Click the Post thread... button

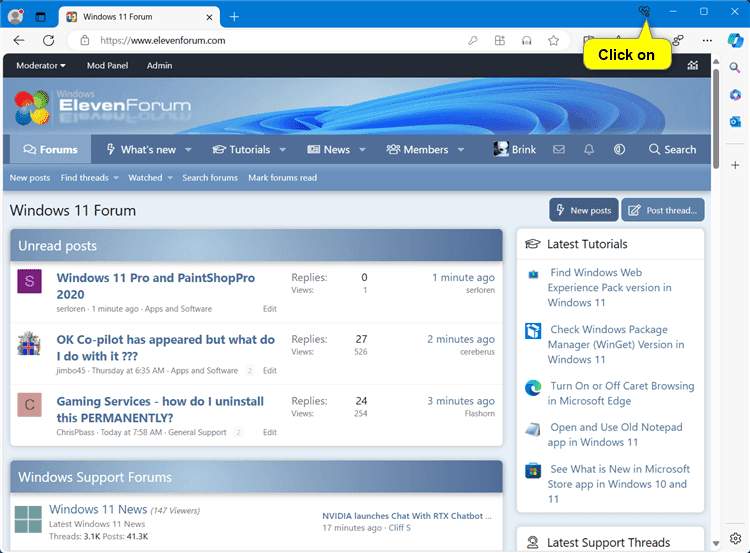click(x=662, y=210)
